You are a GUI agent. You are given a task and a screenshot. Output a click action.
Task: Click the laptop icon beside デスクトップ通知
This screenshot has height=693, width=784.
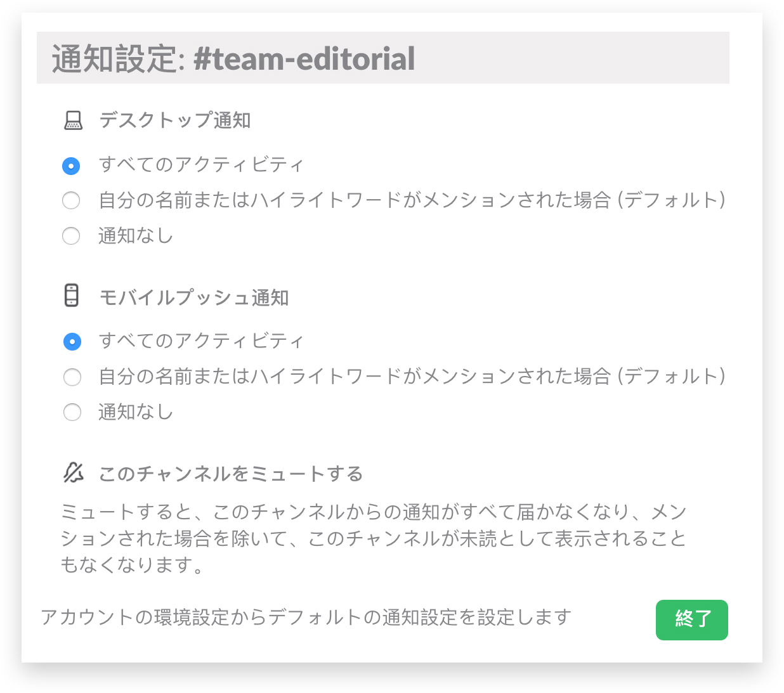coord(74,120)
